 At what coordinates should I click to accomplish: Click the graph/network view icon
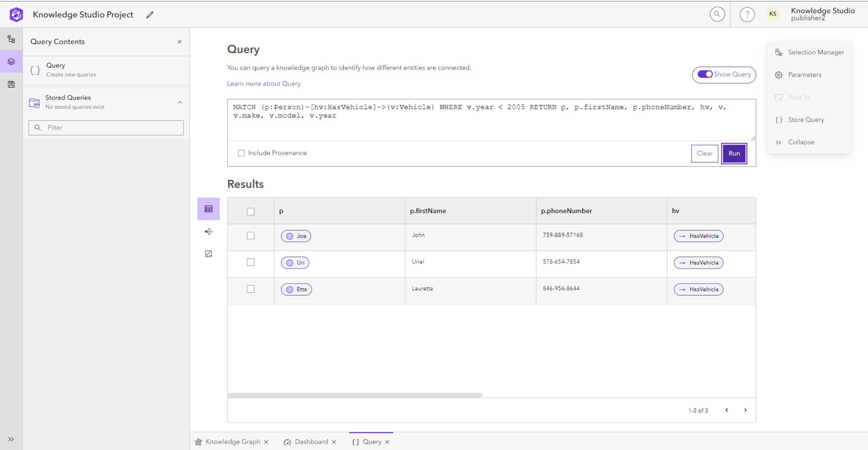[209, 231]
